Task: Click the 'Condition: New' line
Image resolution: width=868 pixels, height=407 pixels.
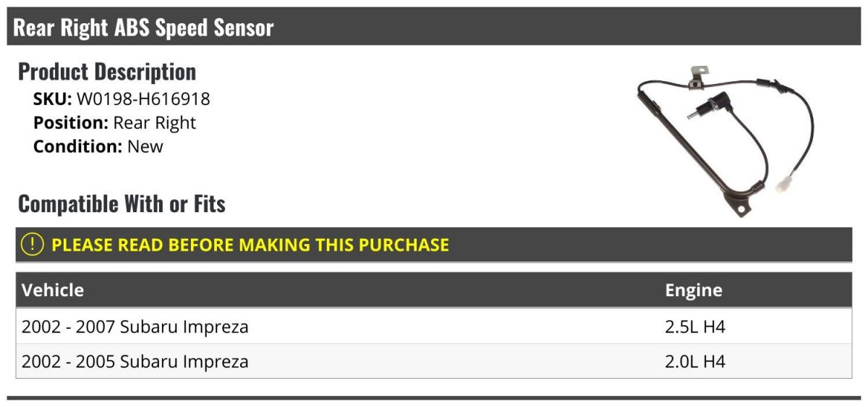Action: point(98,146)
